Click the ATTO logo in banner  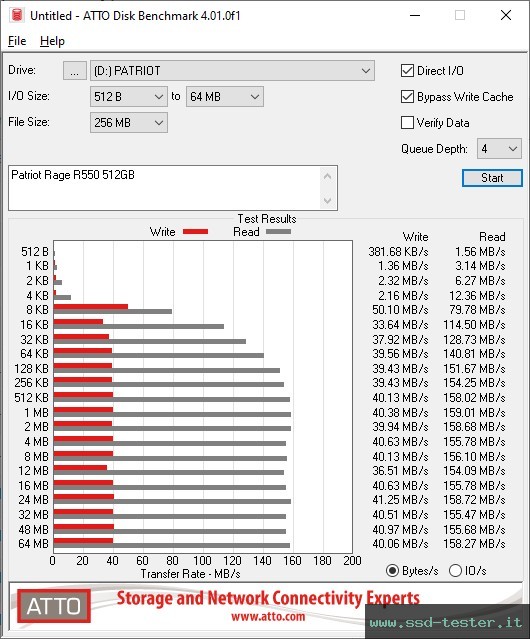(54, 606)
